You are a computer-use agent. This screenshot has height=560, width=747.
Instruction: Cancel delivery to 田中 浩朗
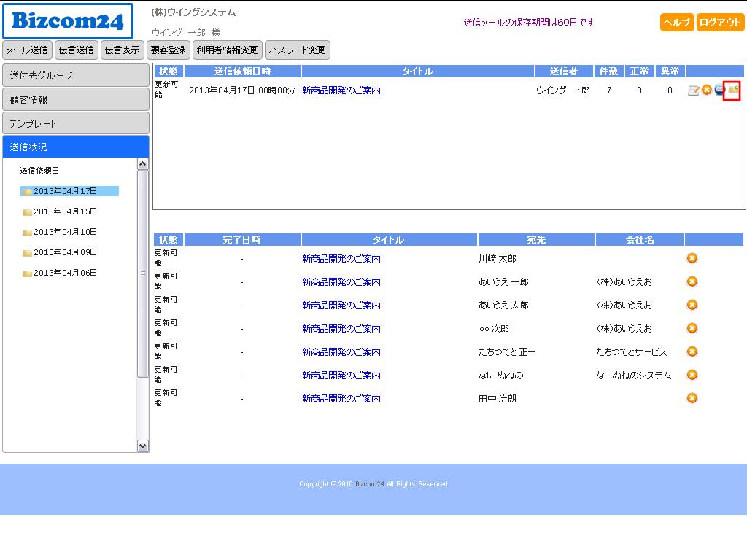pyautogui.click(x=692, y=398)
